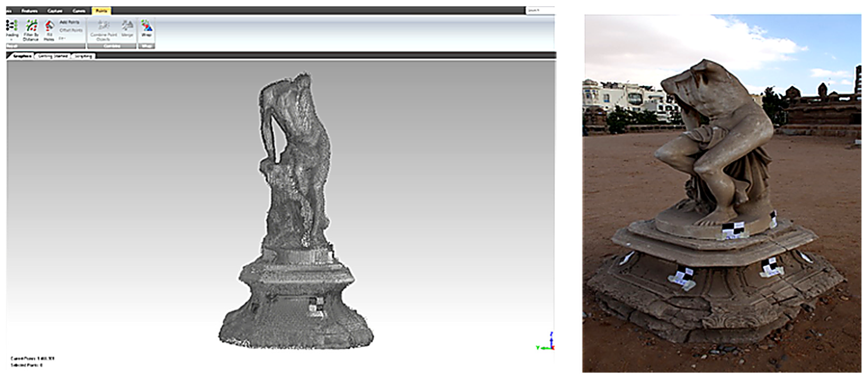
Task: Switch to the Features ribbon tab
Action: [29, 11]
